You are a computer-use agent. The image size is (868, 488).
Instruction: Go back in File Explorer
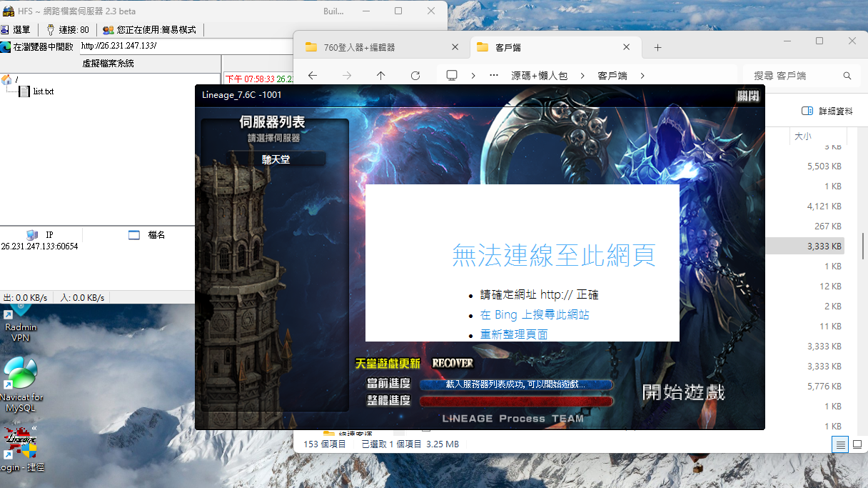(312, 76)
